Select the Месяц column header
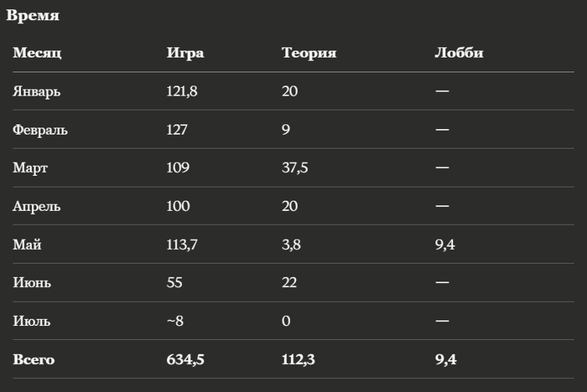The image size is (587, 392). click(37, 53)
